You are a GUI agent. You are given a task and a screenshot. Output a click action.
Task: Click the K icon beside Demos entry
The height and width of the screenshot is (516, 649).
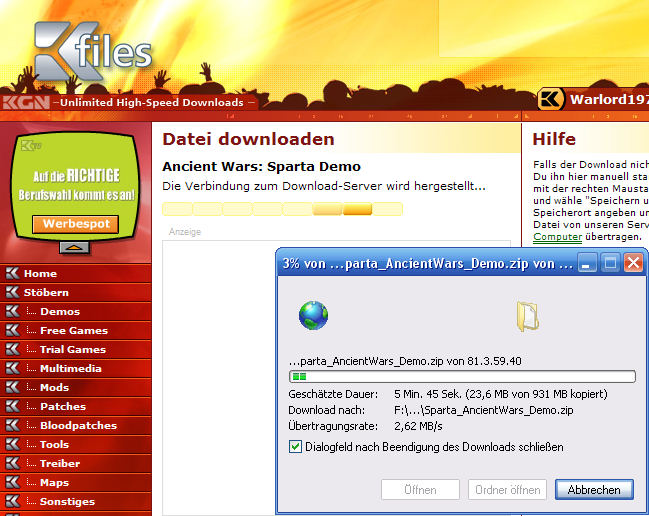(x=12, y=311)
